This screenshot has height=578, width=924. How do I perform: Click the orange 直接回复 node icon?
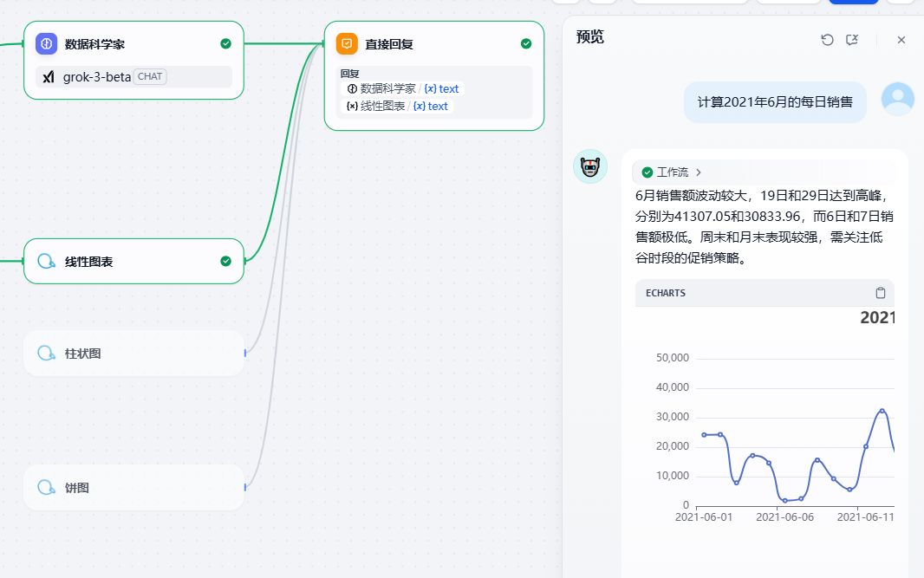(347, 43)
